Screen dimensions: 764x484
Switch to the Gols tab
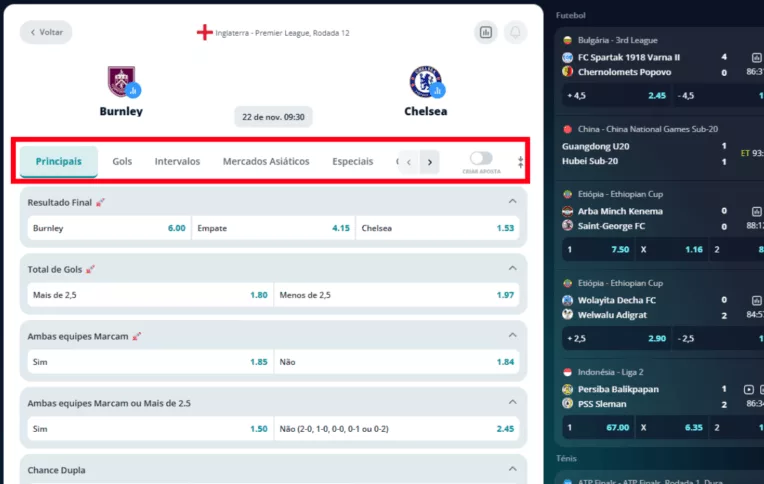122,161
